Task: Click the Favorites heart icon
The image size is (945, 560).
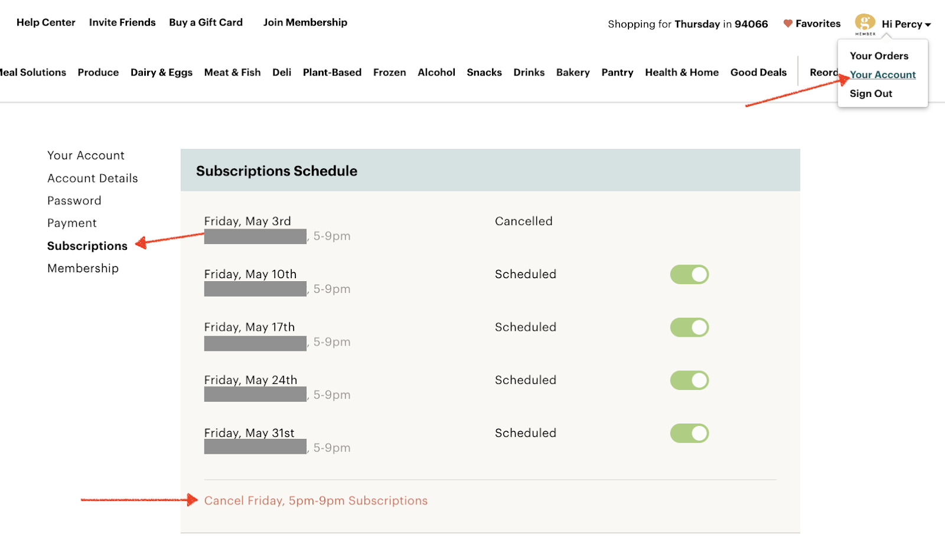Action: [787, 24]
